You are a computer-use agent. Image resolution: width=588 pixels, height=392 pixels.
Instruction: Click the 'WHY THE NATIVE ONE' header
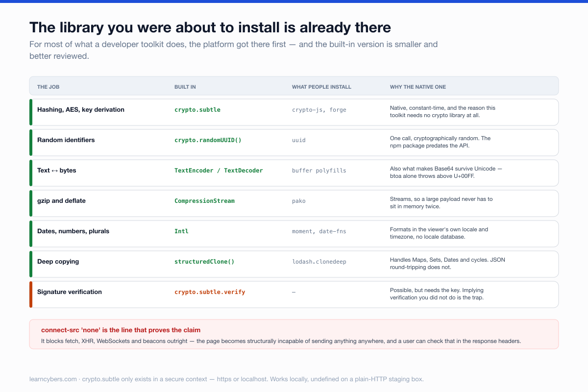[x=418, y=87]
